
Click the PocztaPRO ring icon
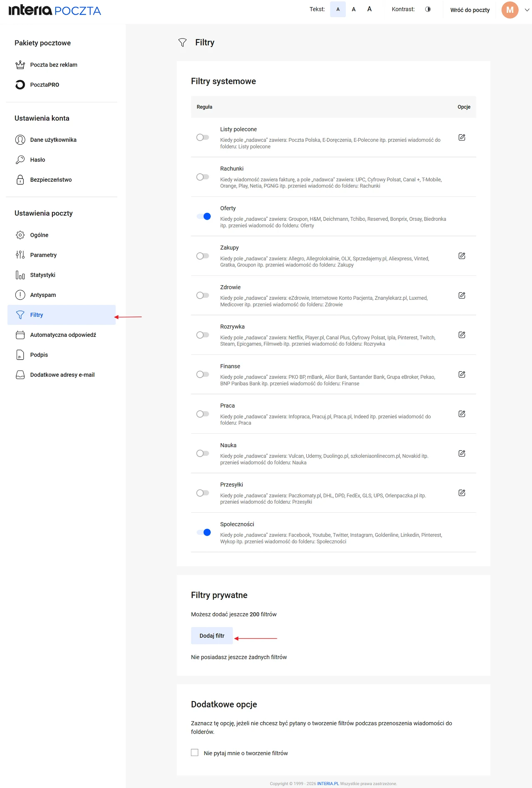coord(20,85)
